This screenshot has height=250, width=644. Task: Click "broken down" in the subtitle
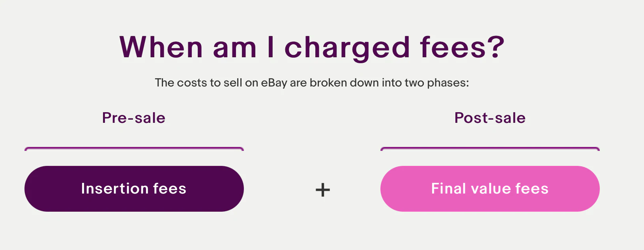(x=341, y=83)
